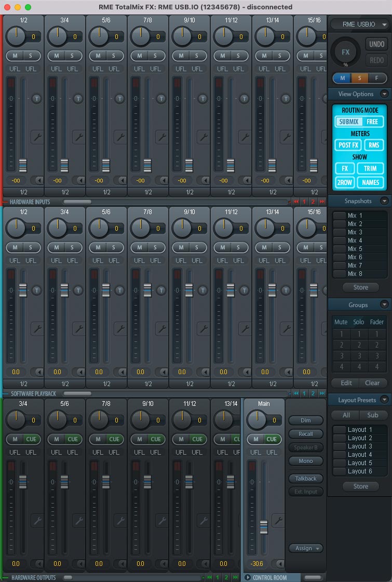Open wrench settings on the Main channel
This screenshot has height=582, width=392.
click(278, 520)
